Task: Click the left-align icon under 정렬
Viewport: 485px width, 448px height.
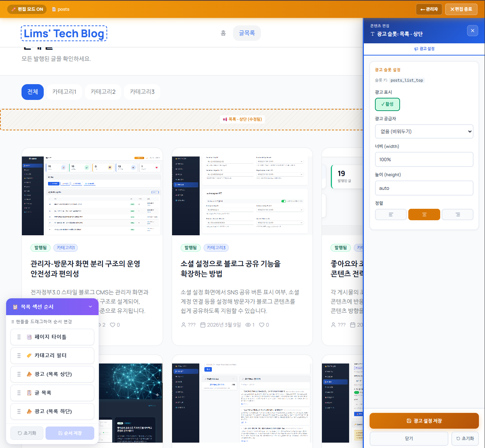Action: click(390, 215)
